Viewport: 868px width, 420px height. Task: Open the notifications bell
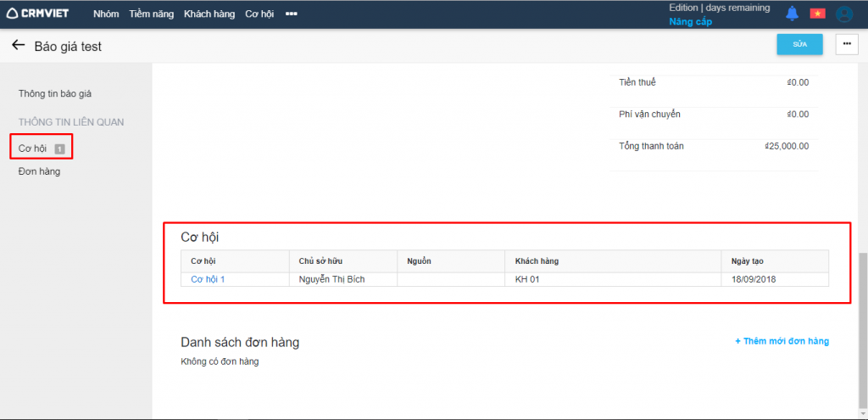click(x=792, y=14)
